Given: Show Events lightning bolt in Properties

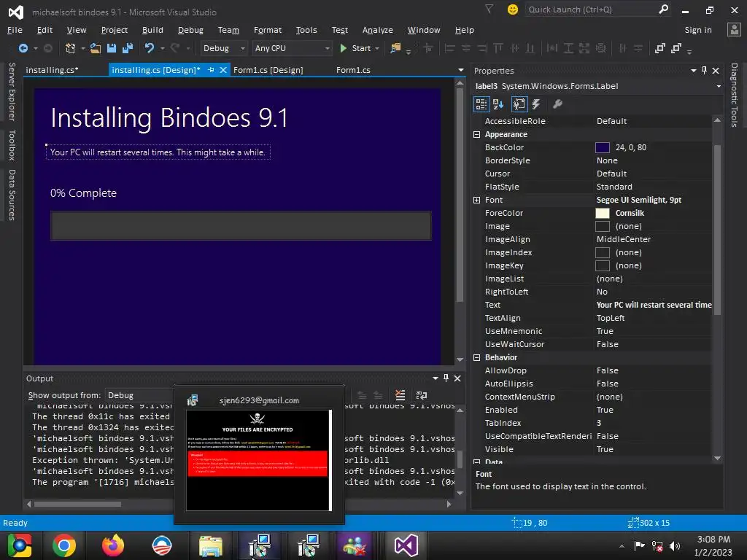Looking at the screenshot, I should point(536,104).
